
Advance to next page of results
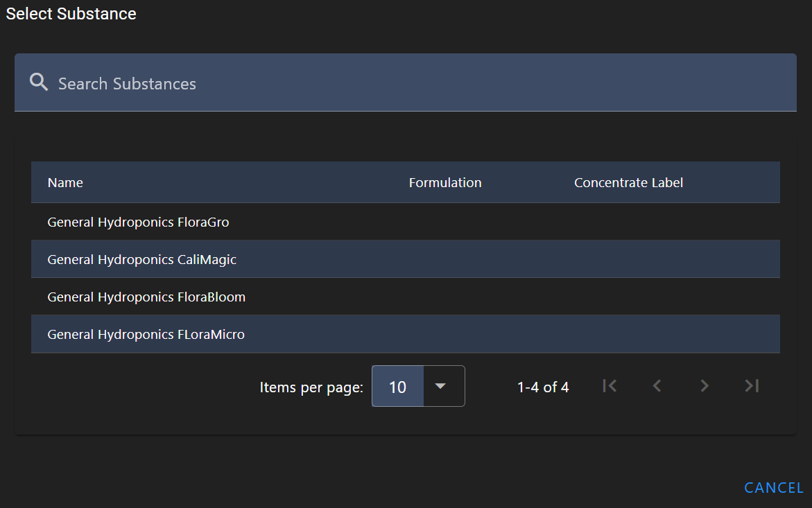click(x=705, y=386)
